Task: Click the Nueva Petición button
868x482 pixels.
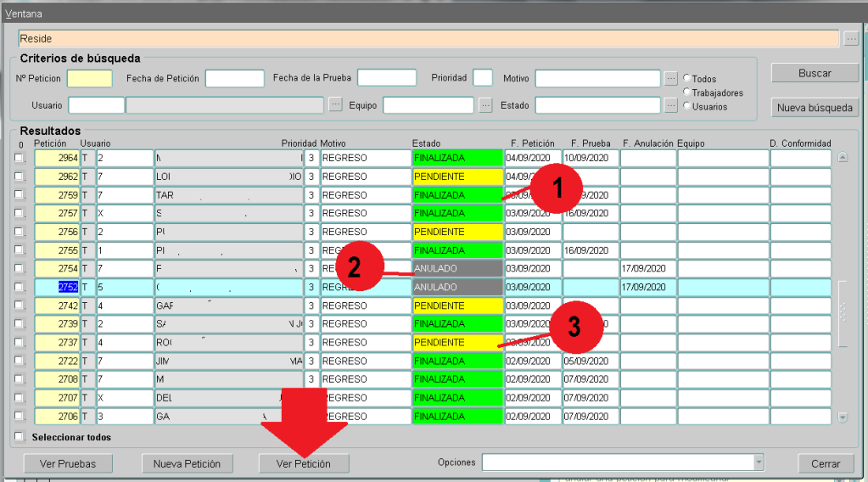Action: pos(187,463)
